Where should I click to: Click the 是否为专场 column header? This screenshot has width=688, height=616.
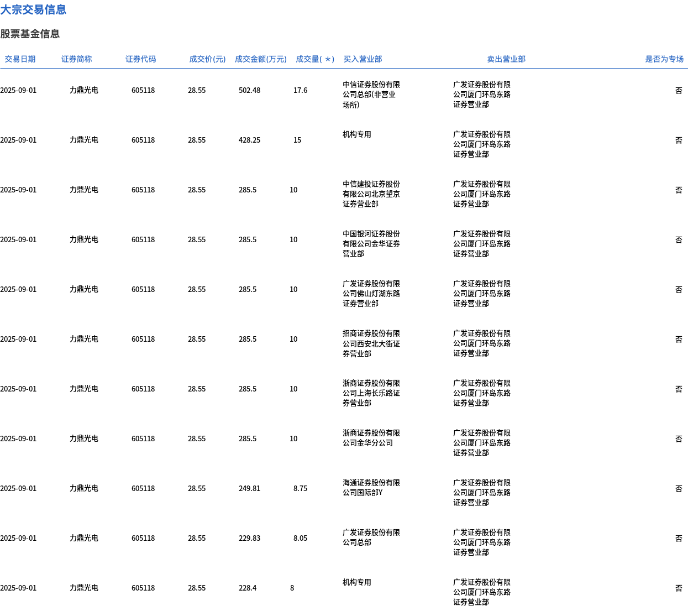point(664,59)
